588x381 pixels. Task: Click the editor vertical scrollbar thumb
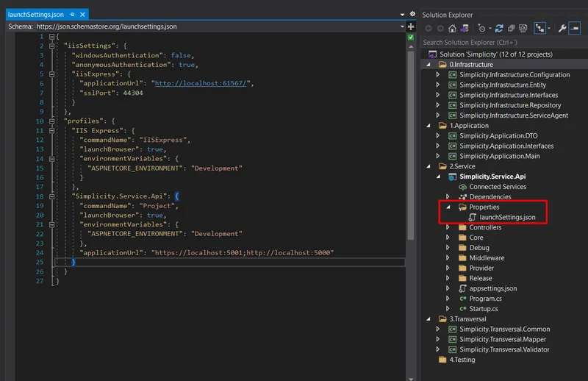[x=411, y=145]
